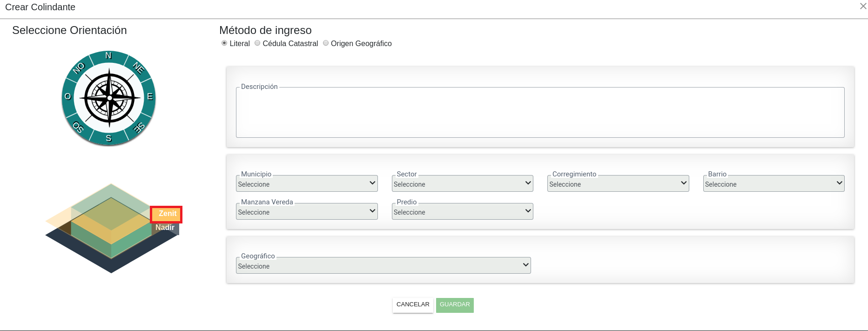Choose East (E) compass direction

[x=150, y=97]
